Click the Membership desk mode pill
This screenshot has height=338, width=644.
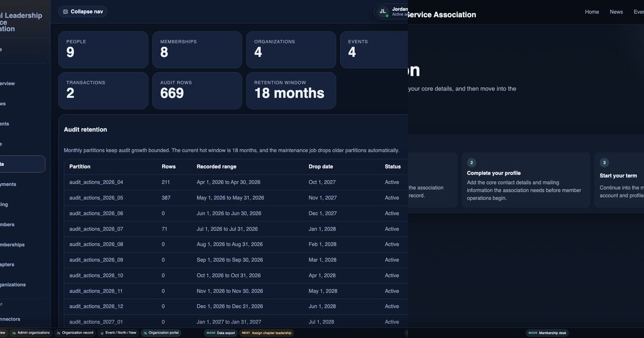pyautogui.click(x=547, y=333)
